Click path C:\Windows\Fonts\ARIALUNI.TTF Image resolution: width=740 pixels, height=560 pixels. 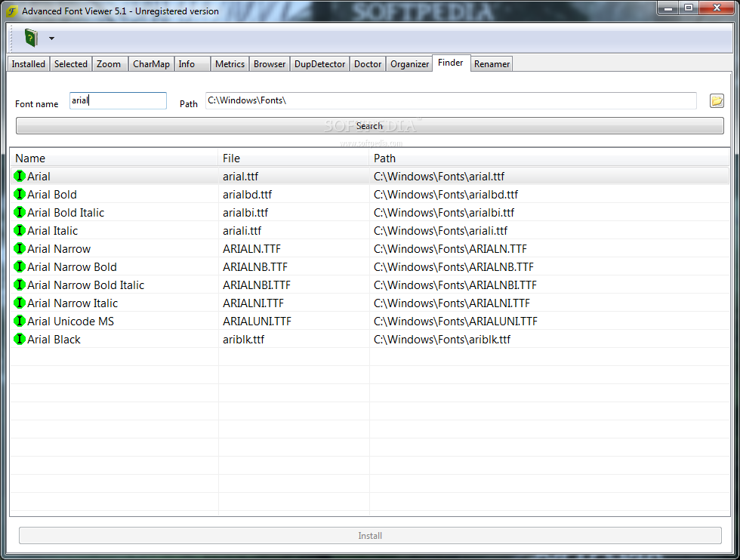(455, 322)
